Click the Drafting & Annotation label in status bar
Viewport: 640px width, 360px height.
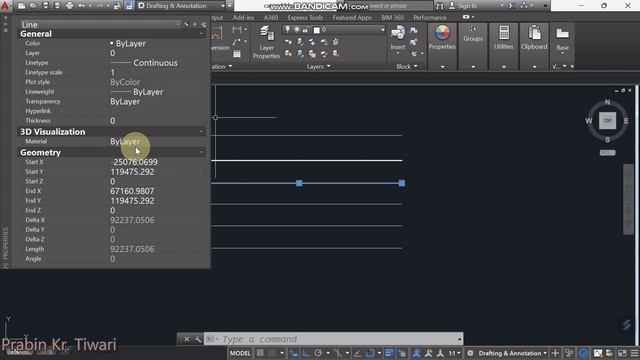click(x=510, y=353)
